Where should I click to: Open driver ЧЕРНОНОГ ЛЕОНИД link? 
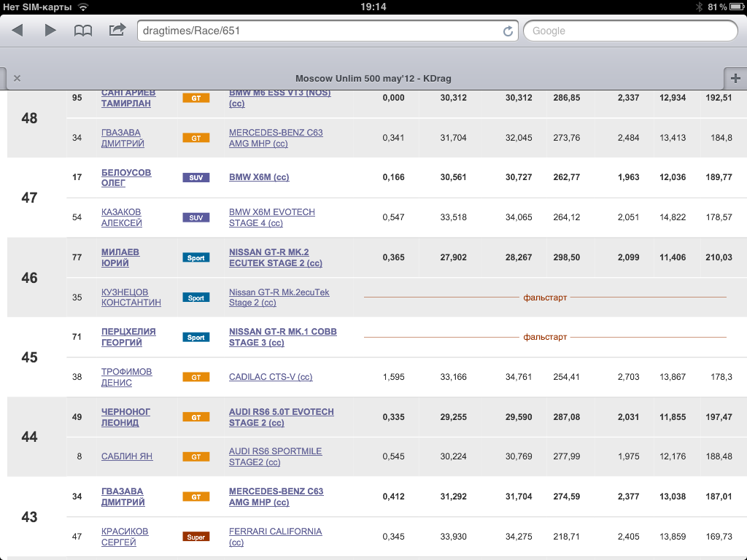(x=125, y=416)
